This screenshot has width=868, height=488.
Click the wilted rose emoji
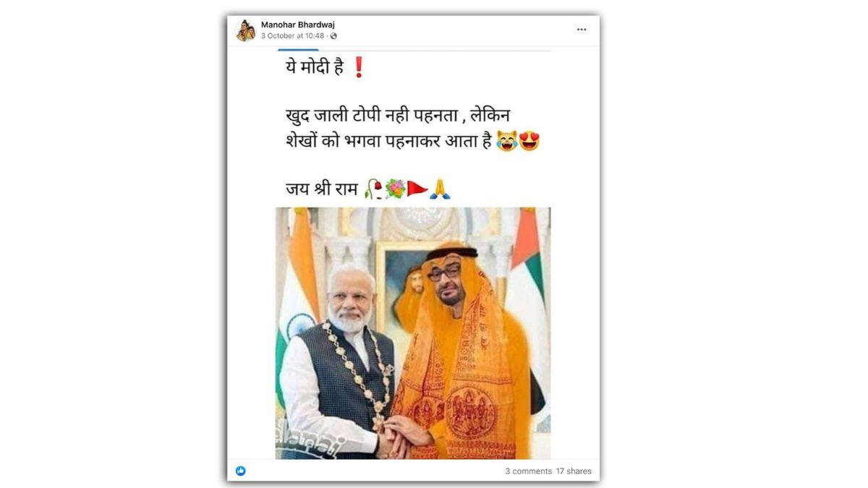[x=373, y=189]
